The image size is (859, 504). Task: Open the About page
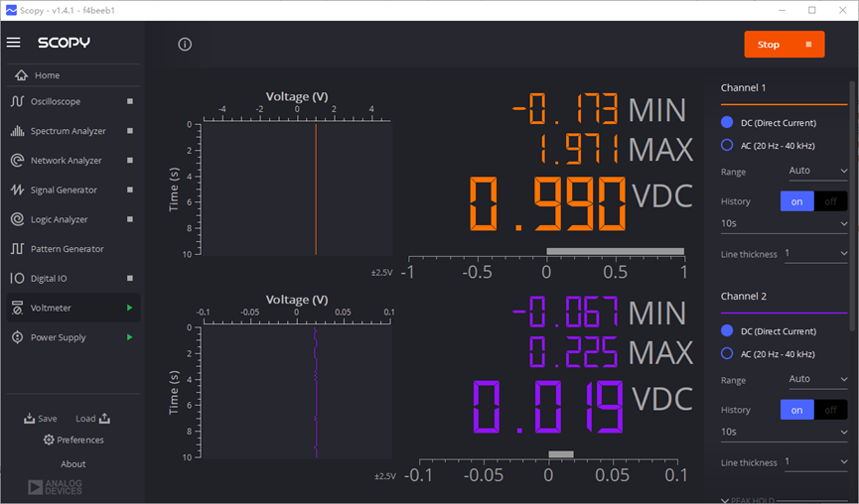click(x=73, y=464)
